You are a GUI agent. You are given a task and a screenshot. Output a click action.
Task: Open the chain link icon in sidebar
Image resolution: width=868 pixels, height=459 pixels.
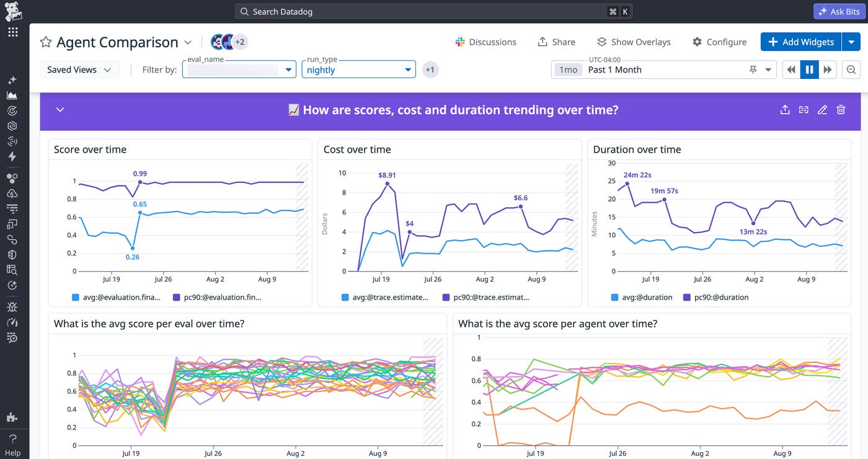[x=12, y=239]
